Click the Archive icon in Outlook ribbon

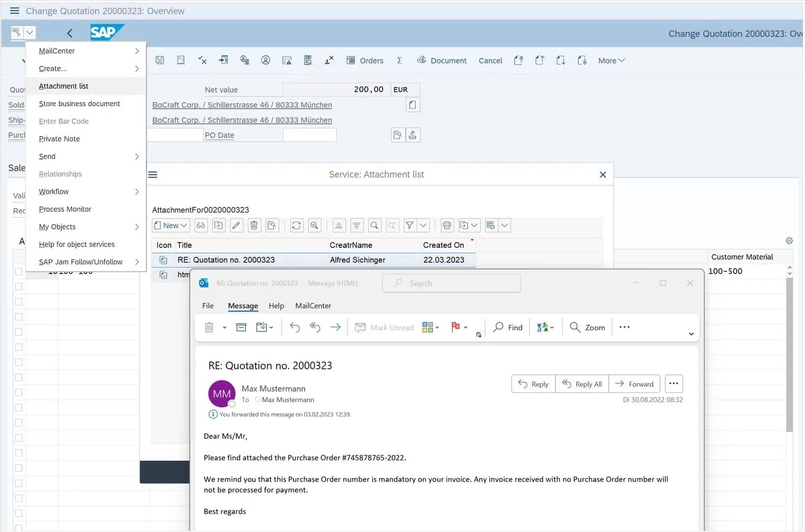click(241, 327)
